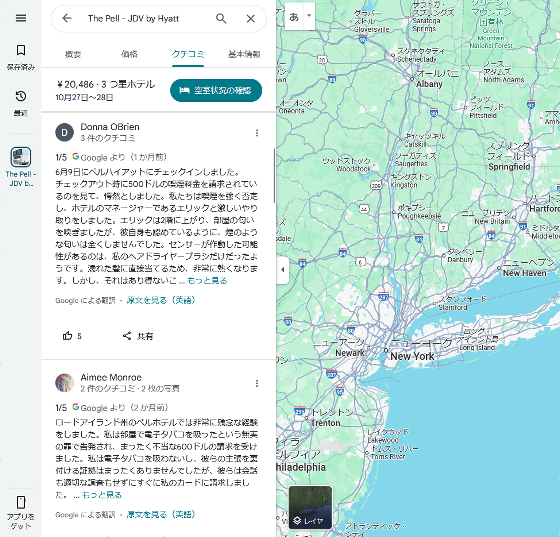
Task: Collapse the side panel with arrow handle
Action: click(282, 270)
